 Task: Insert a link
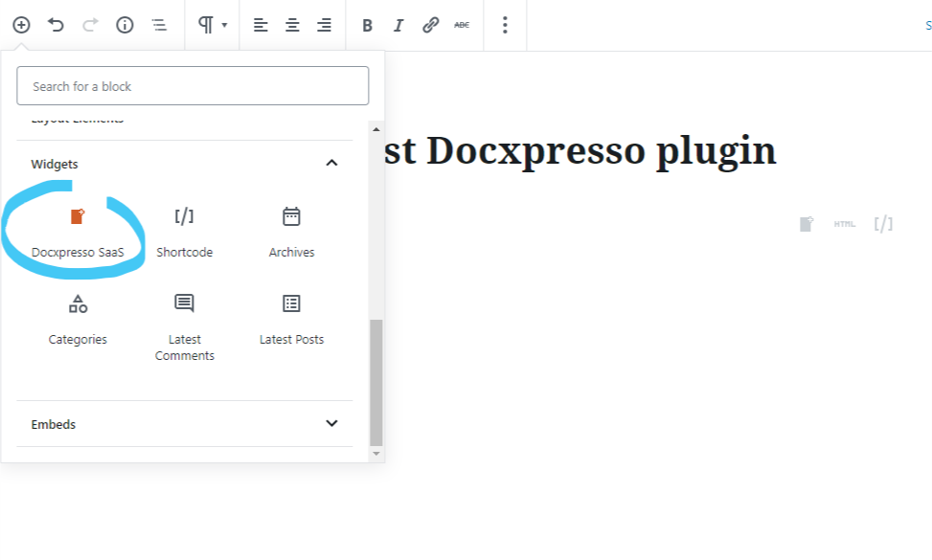pyautogui.click(x=430, y=25)
